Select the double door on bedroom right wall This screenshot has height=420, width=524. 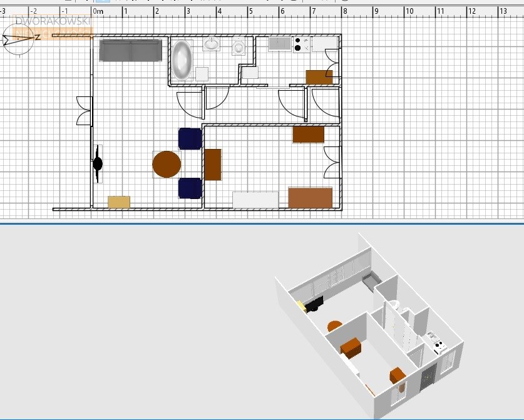pos(331,161)
